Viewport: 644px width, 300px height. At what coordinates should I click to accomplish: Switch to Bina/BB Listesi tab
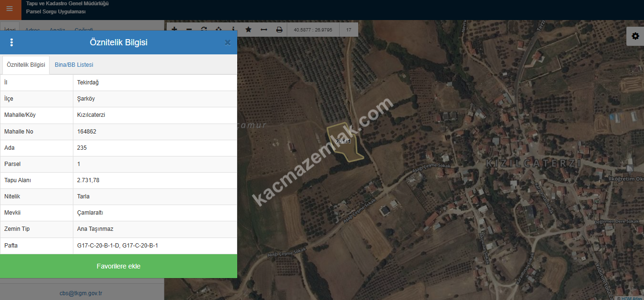tap(74, 65)
